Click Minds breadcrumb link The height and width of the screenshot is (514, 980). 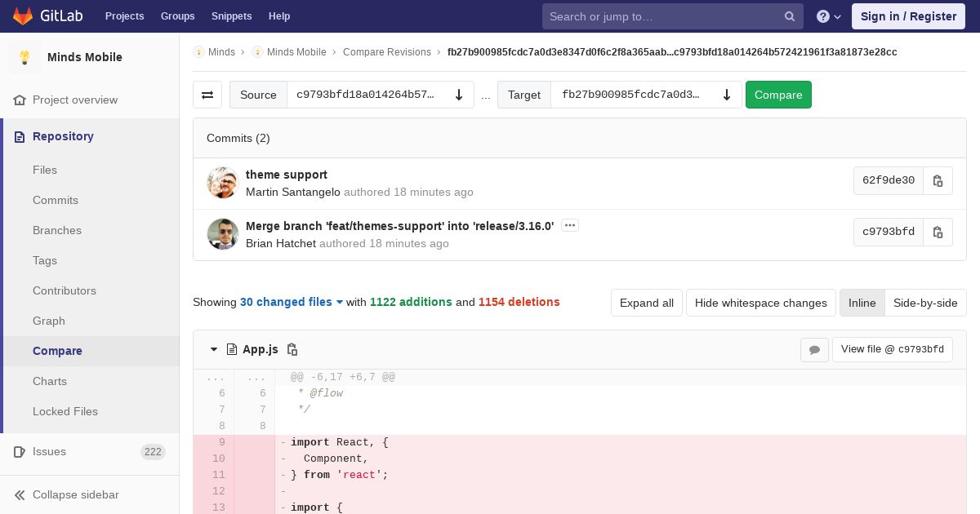coord(221,52)
